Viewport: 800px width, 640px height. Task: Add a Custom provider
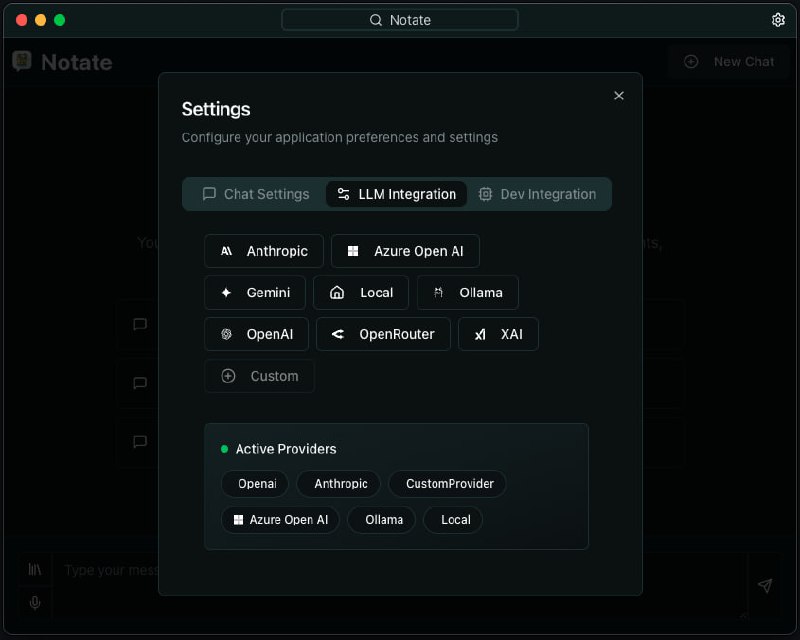(259, 376)
